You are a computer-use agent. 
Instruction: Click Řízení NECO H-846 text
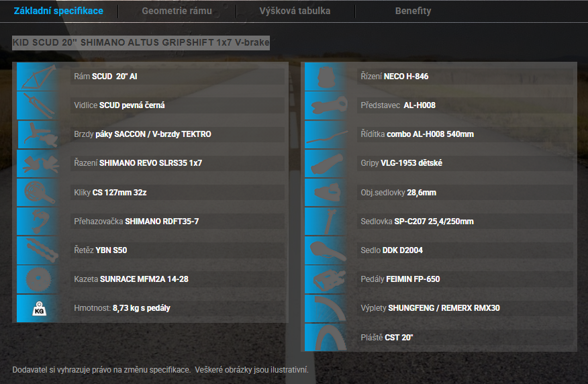click(x=395, y=77)
